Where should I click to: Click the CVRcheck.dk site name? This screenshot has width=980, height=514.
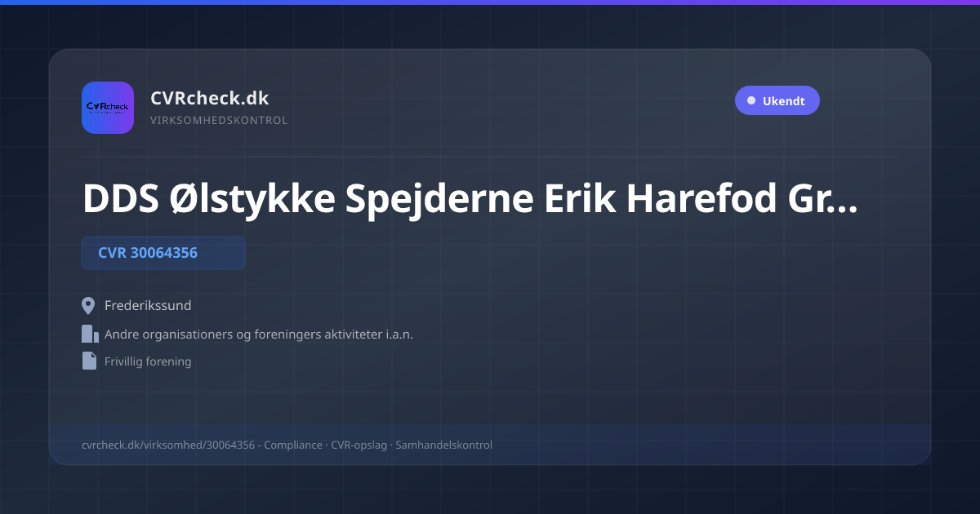click(210, 98)
